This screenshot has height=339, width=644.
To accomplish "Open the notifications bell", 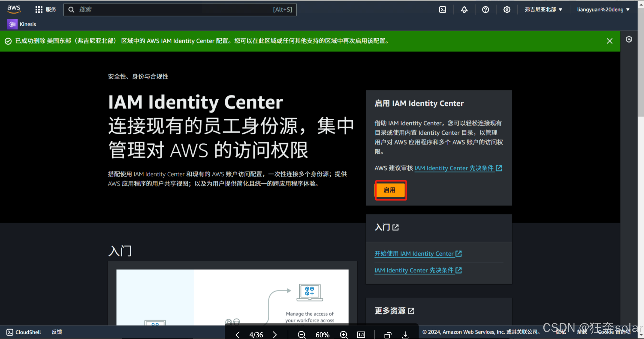I will 464,10.
